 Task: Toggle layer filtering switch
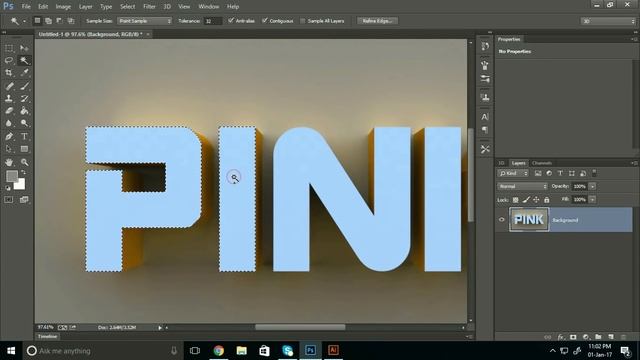594,173
